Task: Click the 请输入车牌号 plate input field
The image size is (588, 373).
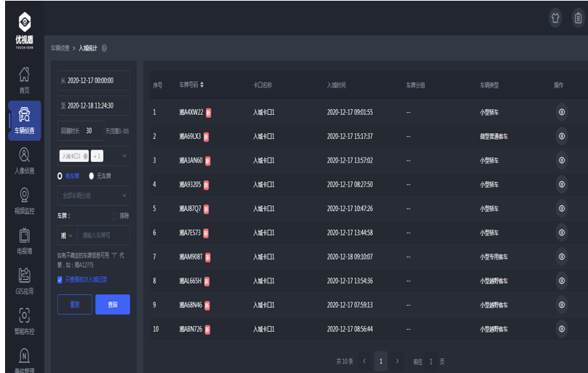Action: coord(103,235)
